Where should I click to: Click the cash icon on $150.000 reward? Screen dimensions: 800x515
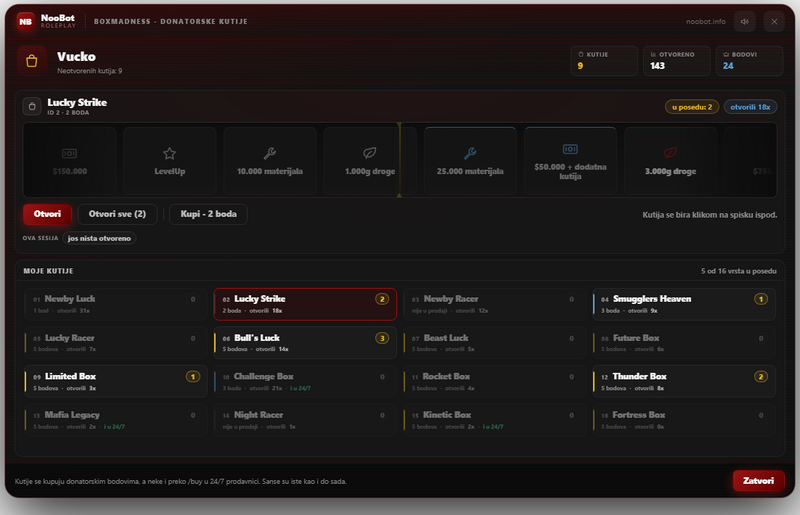pos(69,153)
